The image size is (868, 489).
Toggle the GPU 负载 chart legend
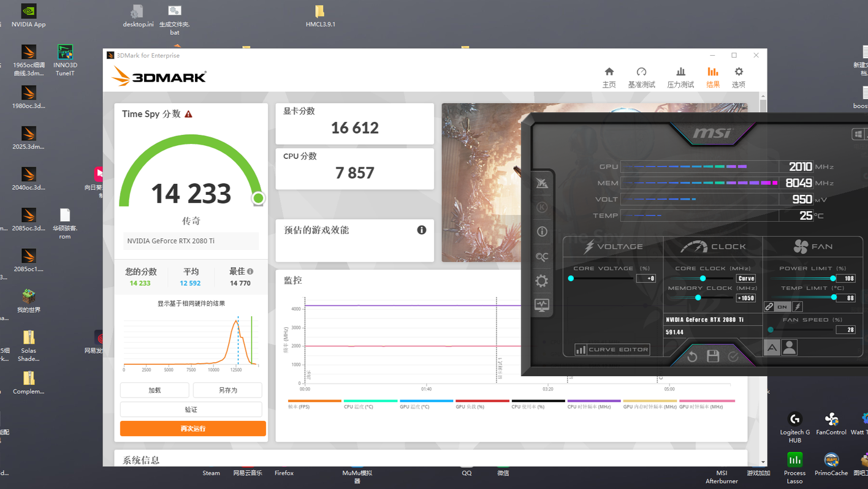(x=482, y=404)
